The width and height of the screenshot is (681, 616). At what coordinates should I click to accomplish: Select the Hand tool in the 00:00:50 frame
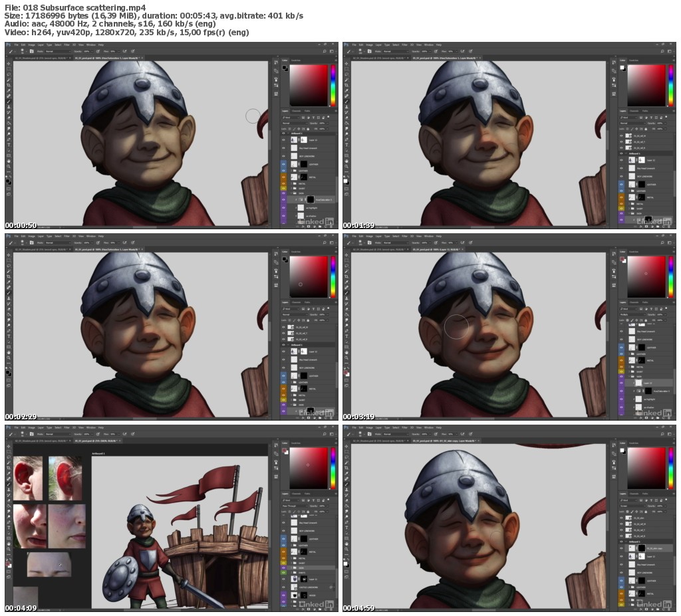point(9,161)
